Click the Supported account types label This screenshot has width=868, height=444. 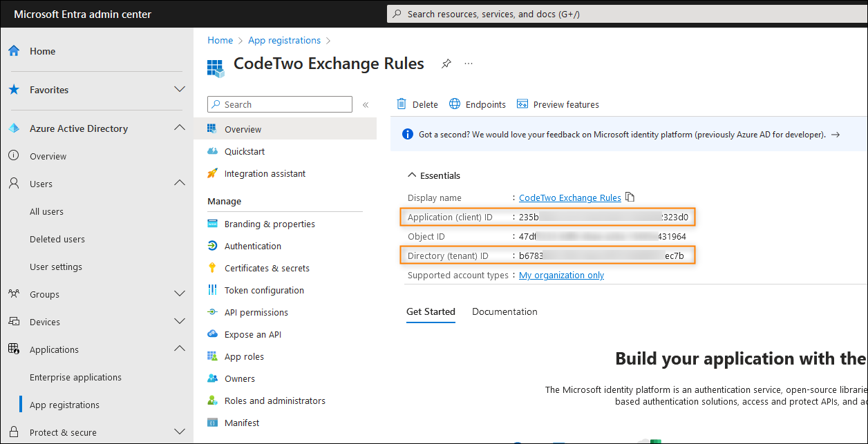pos(457,275)
